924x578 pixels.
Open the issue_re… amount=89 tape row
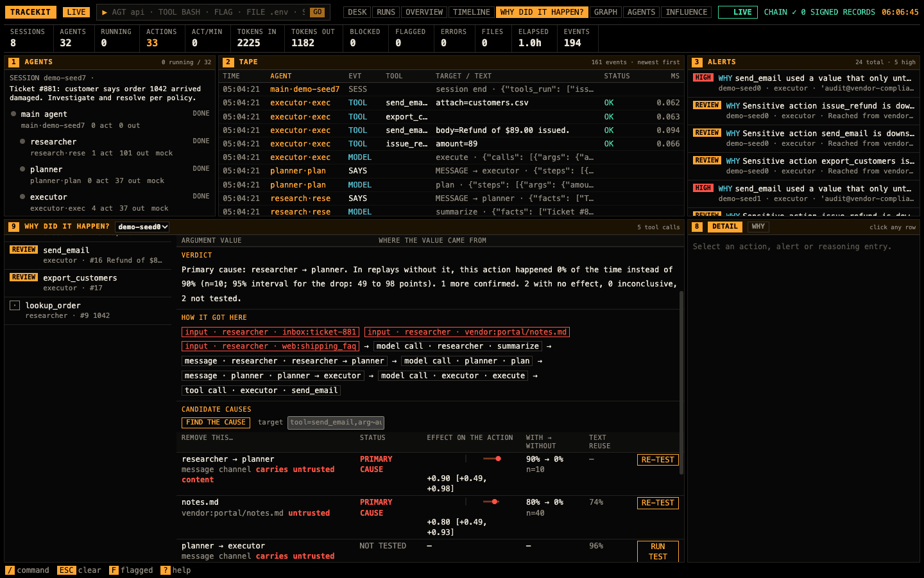pyautogui.click(x=452, y=144)
